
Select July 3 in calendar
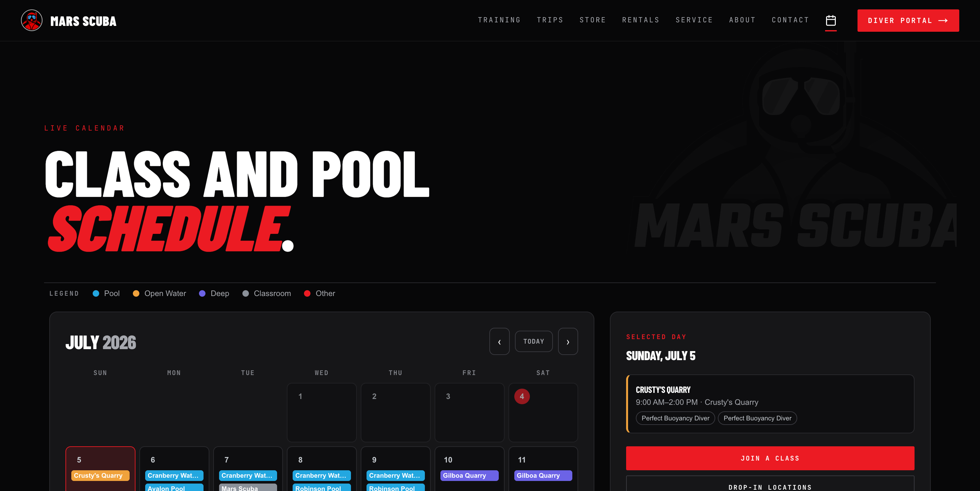tap(469, 412)
